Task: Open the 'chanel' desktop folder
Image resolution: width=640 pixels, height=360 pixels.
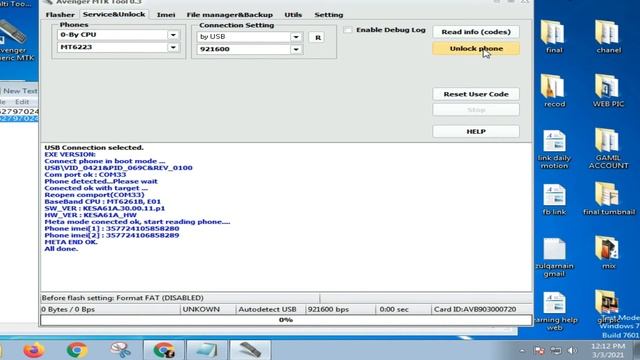Action: pos(608,37)
